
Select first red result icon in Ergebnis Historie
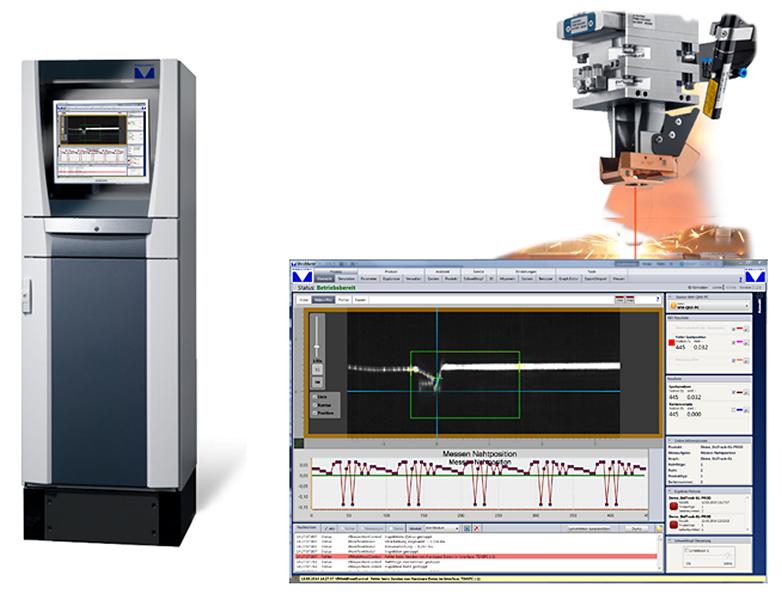674,507
